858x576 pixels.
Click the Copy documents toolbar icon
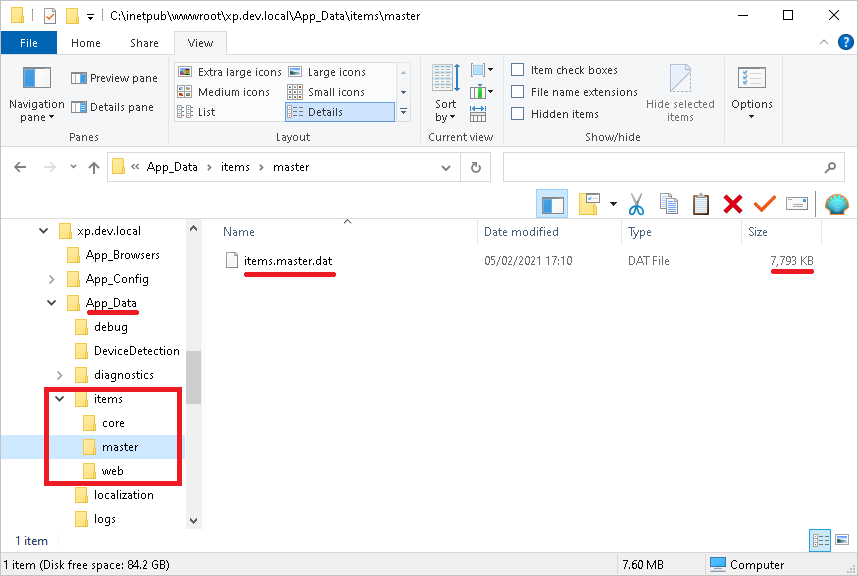tap(669, 204)
